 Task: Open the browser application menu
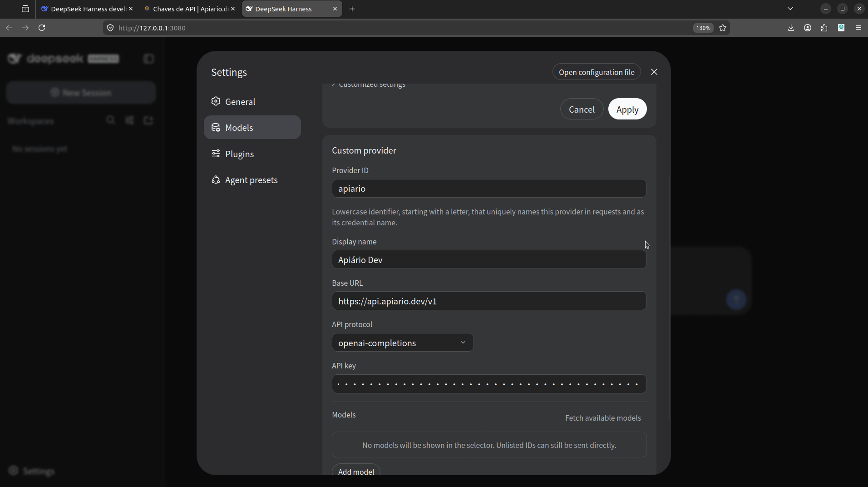tap(858, 28)
